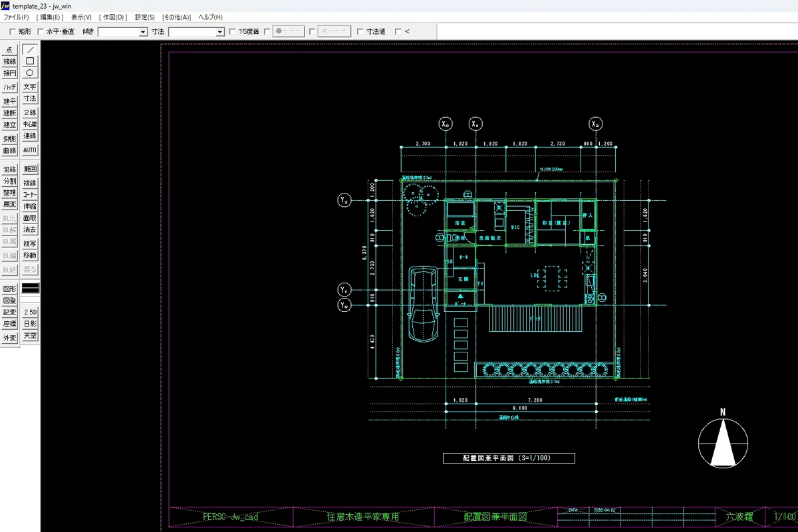Select the line (／) drawing tool
This screenshot has height=532, width=798.
pyautogui.click(x=30, y=49)
